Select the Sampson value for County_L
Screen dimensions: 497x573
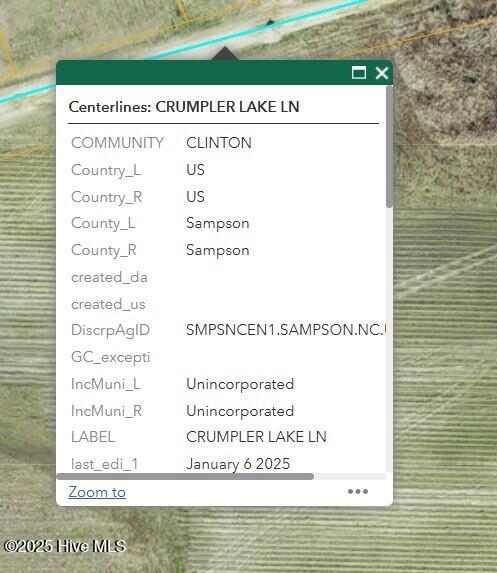218,223
